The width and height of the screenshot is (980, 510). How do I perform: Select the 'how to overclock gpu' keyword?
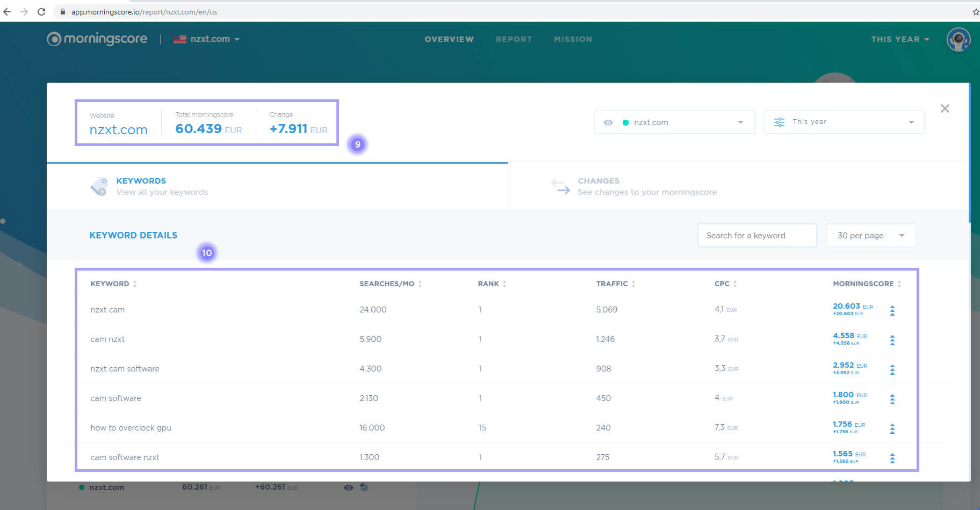click(131, 428)
